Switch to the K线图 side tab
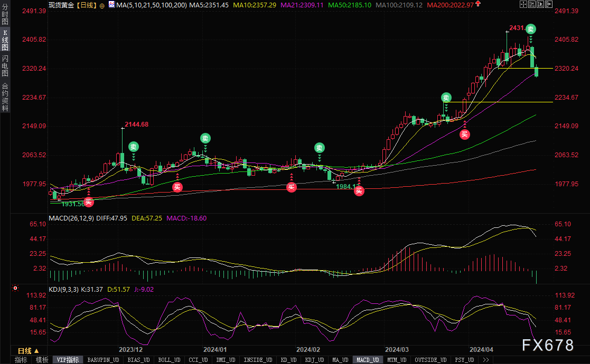The image size is (590, 364). click(x=5, y=40)
